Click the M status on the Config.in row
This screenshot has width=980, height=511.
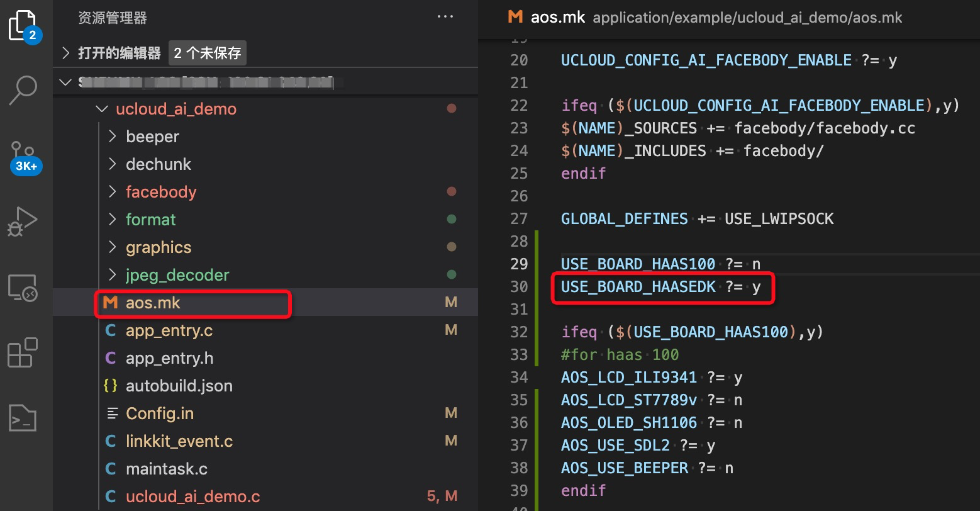[x=451, y=413]
